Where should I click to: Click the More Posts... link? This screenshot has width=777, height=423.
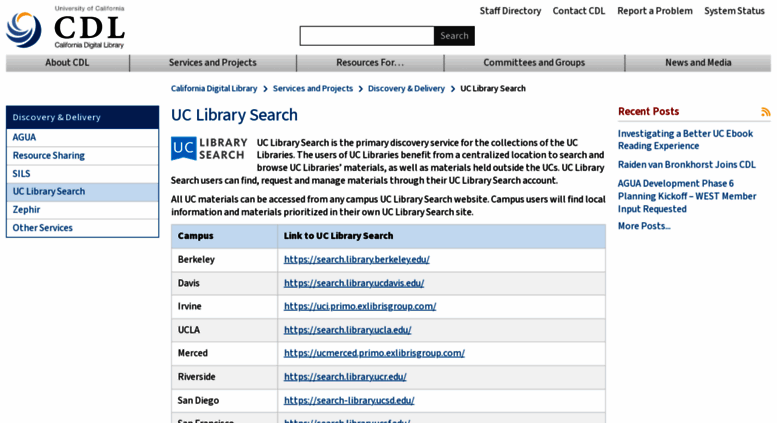pos(644,226)
